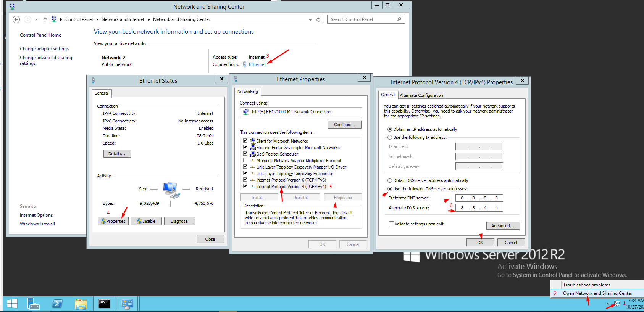Expand the Control Panel breadcrumb arrow
Screen dimensions: 644x312
tap(97, 19)
